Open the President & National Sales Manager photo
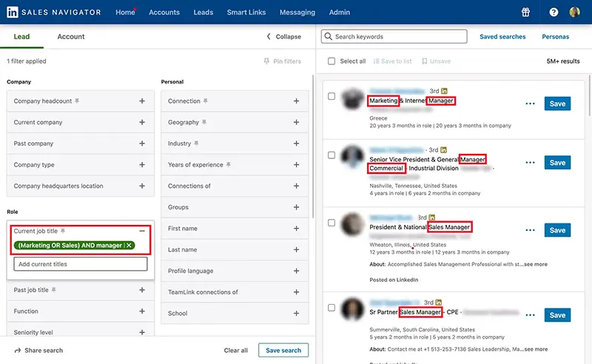This screenshot has height=364, width=592. 352,224
